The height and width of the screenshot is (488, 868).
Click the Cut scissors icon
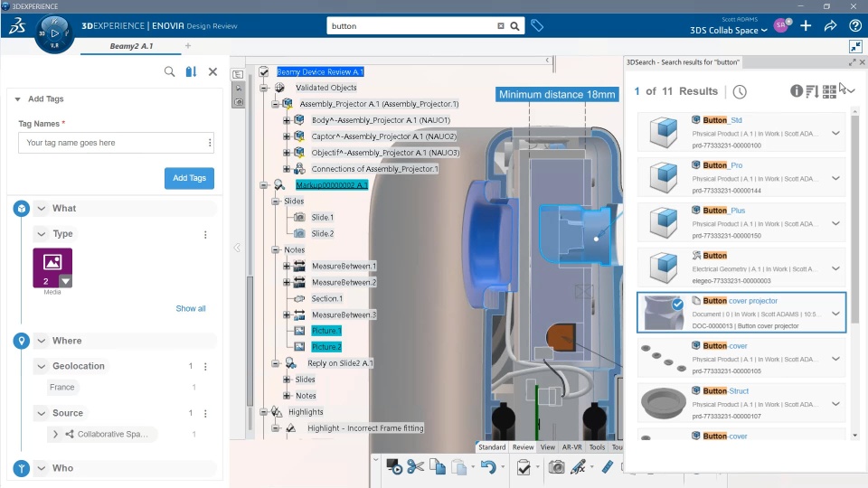coord(415,467)
